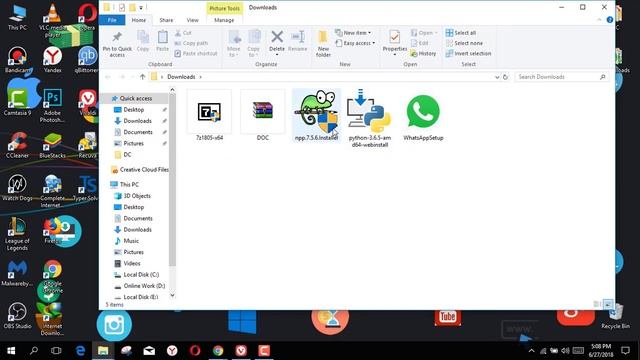Click the Edit ribbon button
Screen dimensions: 640x360
point(420,43)
